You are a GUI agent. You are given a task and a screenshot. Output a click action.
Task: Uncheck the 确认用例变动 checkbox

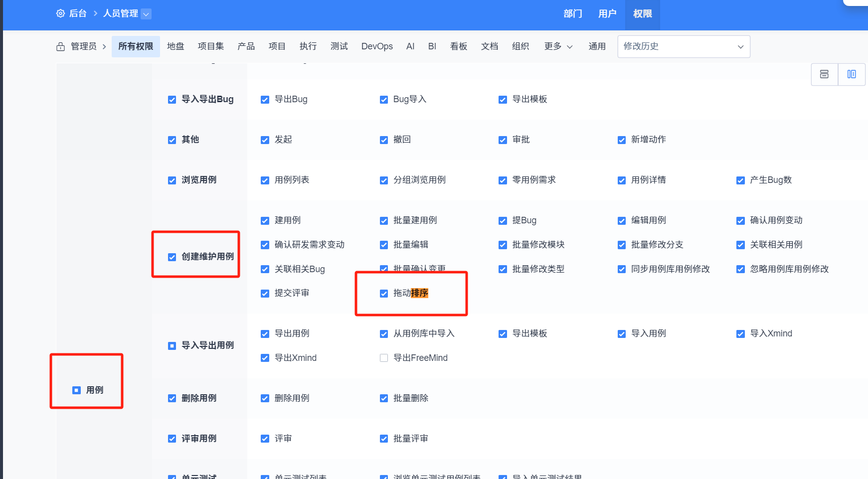(x=741, y=221)
